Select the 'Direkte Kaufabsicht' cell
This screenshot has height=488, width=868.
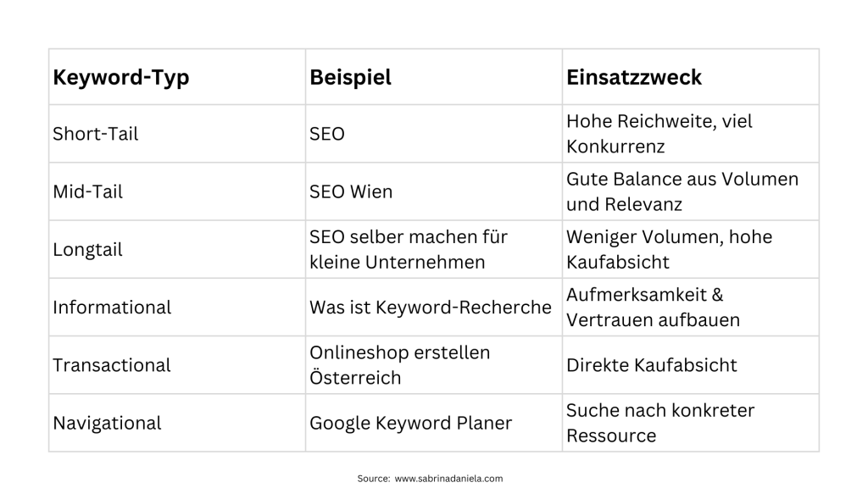tap(652, 365)
